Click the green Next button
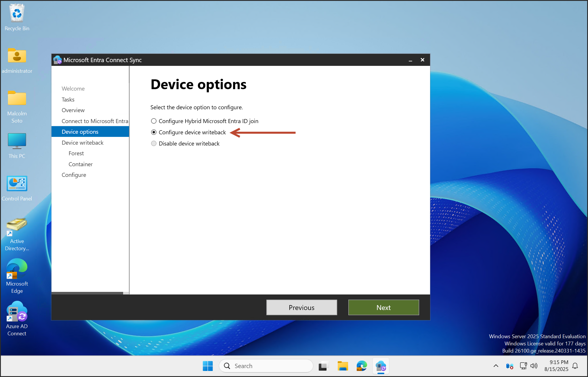The image size is (588, 377). coord(383,307)
